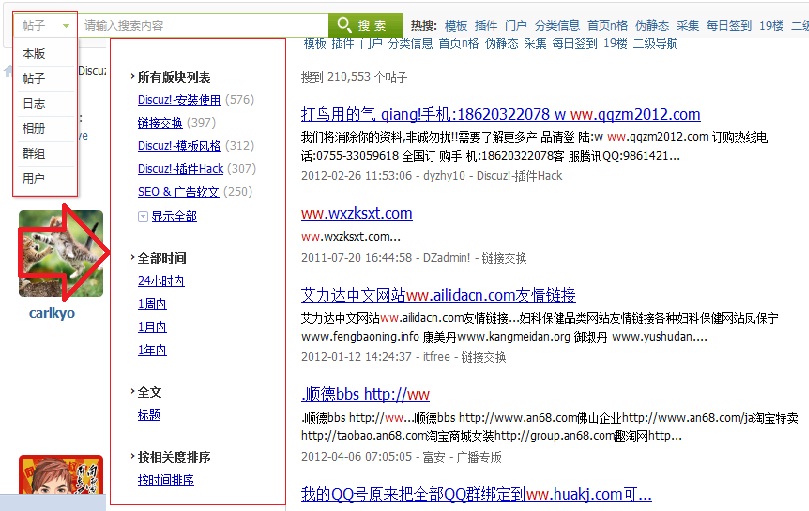Viewport: 809px width, 511px height.
Task: Open hot search term 分类信息 in top bar
Action: (557, 25)
